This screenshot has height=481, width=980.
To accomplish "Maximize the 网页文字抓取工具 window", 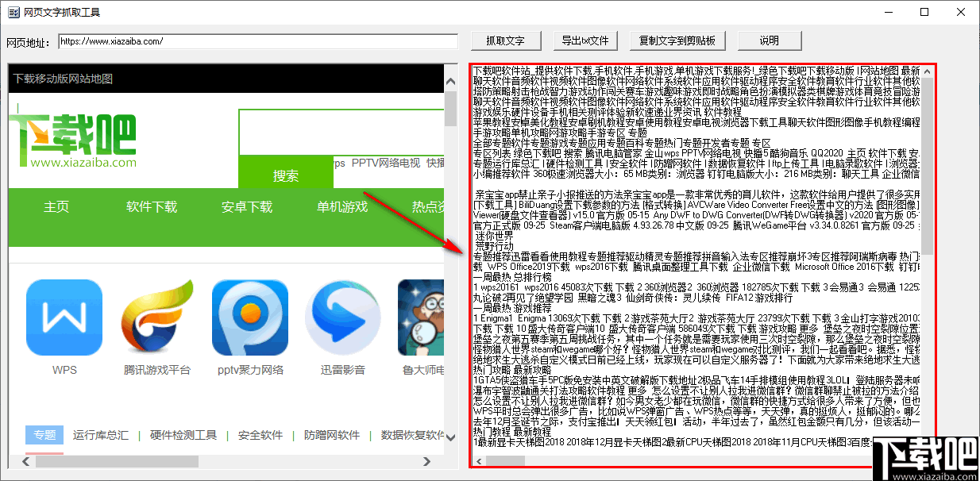I will point(924,12).
